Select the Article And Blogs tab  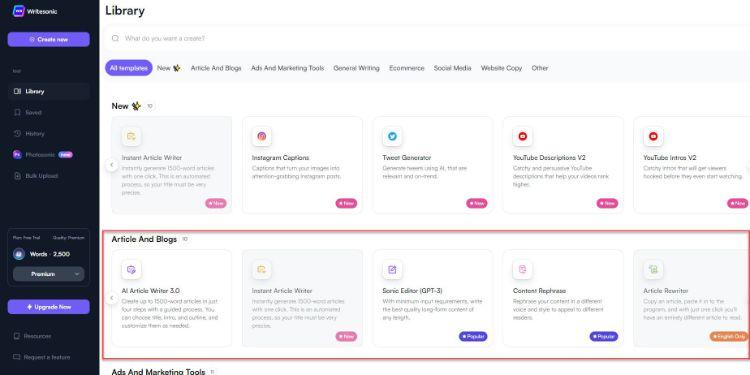tap(216, 68)
